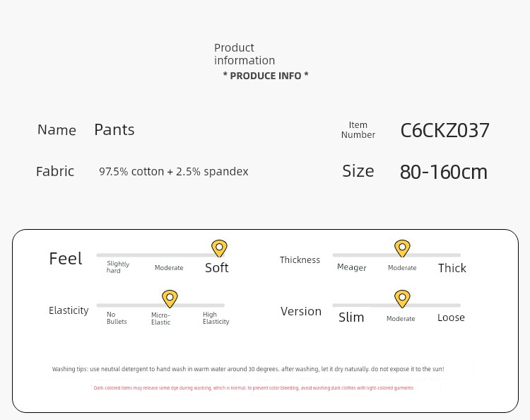This screenshot has height=420, width=530.
Task: Select the Soft feel label
Action: coord(217,267)
